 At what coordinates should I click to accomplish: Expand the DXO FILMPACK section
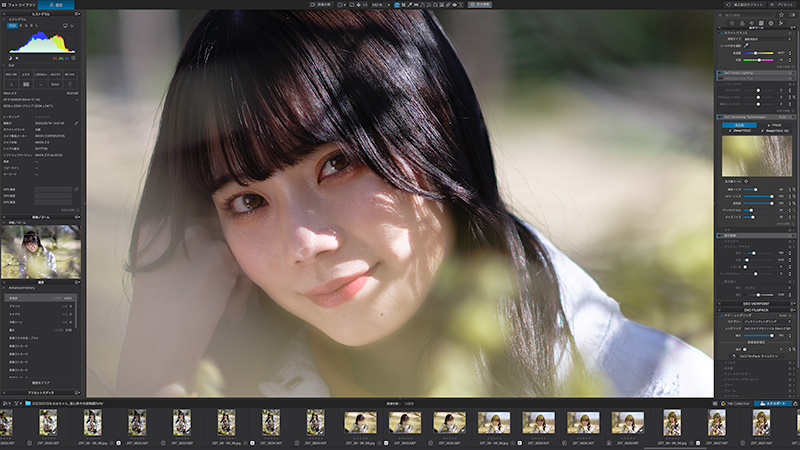757,310
